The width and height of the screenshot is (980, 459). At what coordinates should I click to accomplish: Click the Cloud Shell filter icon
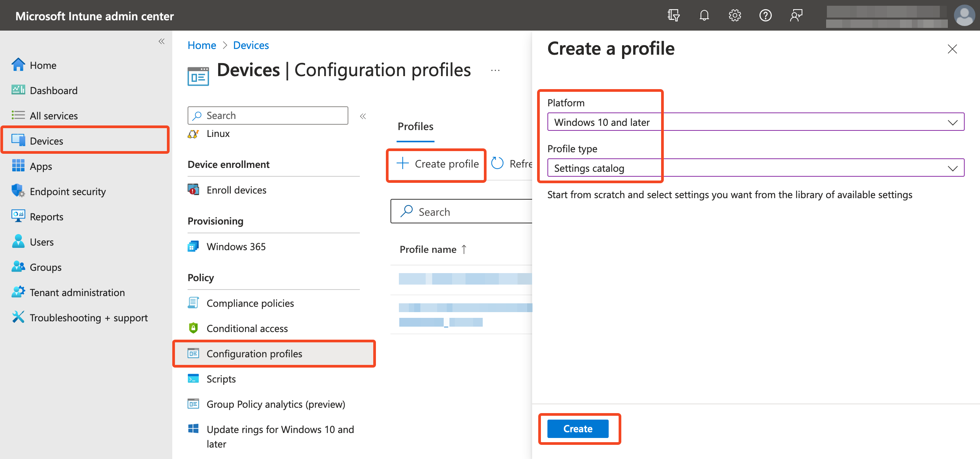pos(673,16)
